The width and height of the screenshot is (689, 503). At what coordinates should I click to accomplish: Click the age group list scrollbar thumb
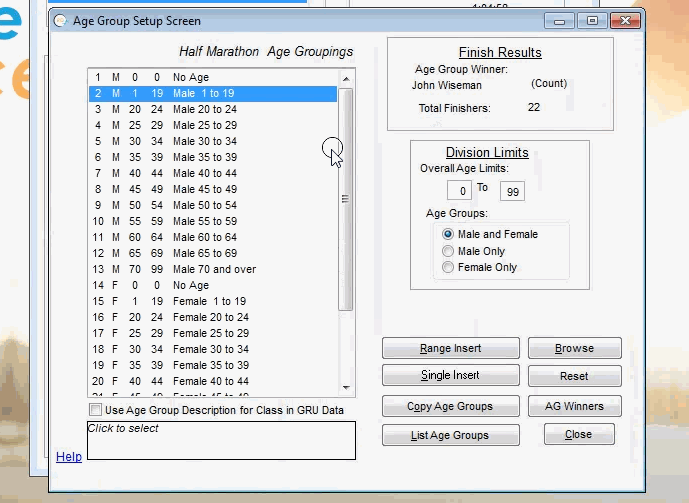click(x=346, y=199)
